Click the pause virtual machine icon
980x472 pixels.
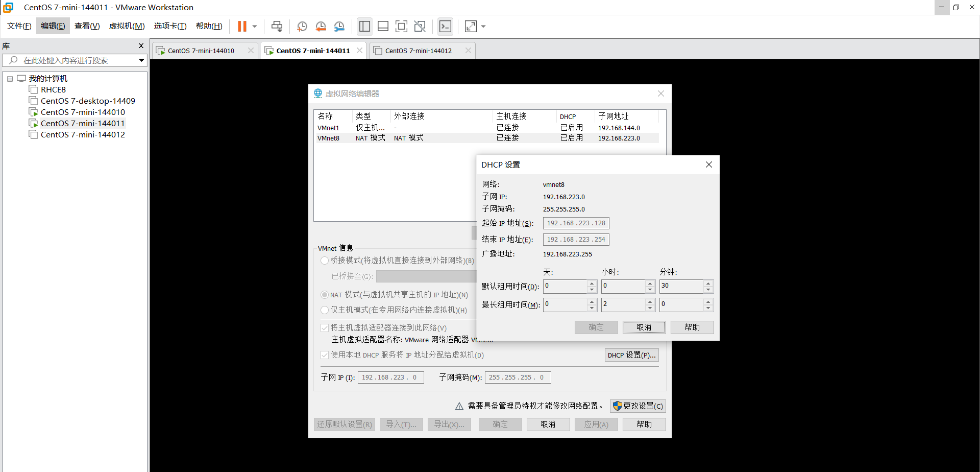click(242, 26)
